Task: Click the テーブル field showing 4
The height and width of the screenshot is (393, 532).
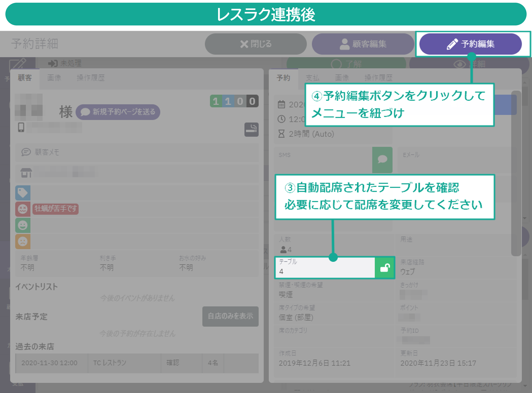Action: coord(325,268)
